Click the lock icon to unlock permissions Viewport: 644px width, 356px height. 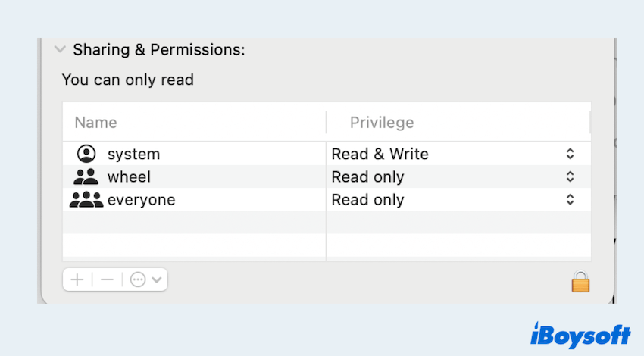click(580, 282)
